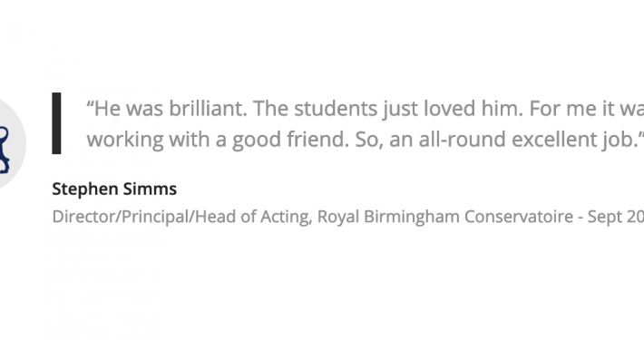
Task: Open the "Royal Birmingham Conservatoire" text
Action: 445,217
